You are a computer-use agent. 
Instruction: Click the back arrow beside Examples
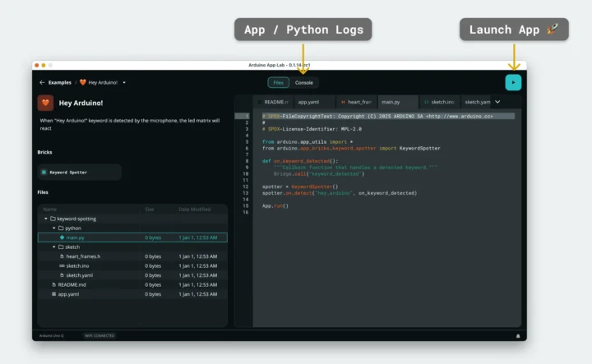(42, 82)
